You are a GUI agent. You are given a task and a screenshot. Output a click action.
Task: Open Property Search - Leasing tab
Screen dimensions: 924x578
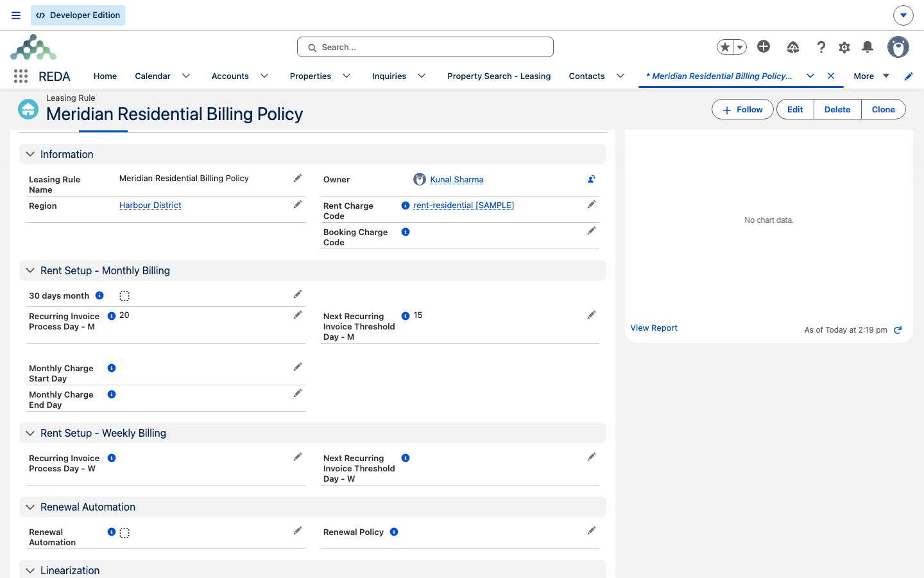click(x=499, y=76)
